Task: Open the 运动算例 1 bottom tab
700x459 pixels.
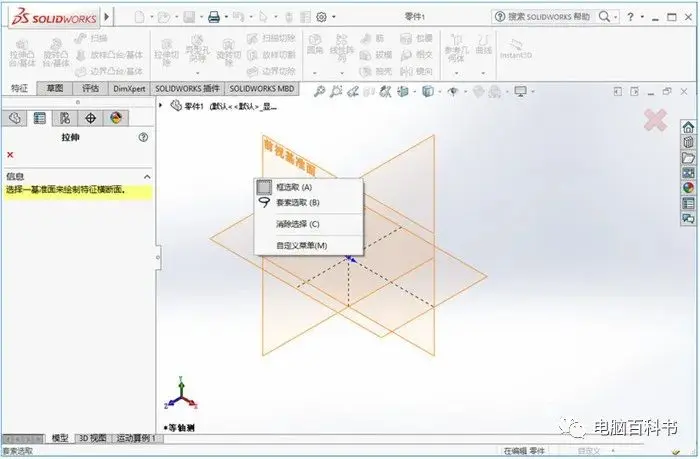Action: pyautogui.click(x=136, y=438)
